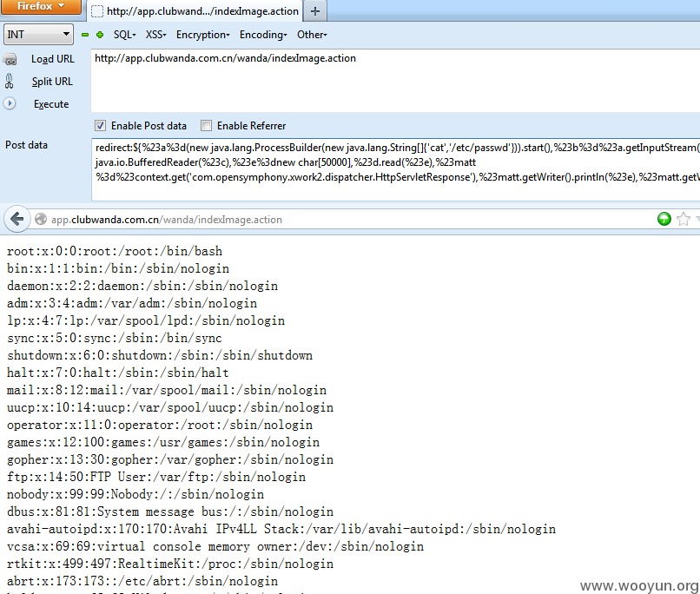The height and width of the screenshot is (594, 700).
Task: Open the Firefox application menu button
Action: pos(41,7)
